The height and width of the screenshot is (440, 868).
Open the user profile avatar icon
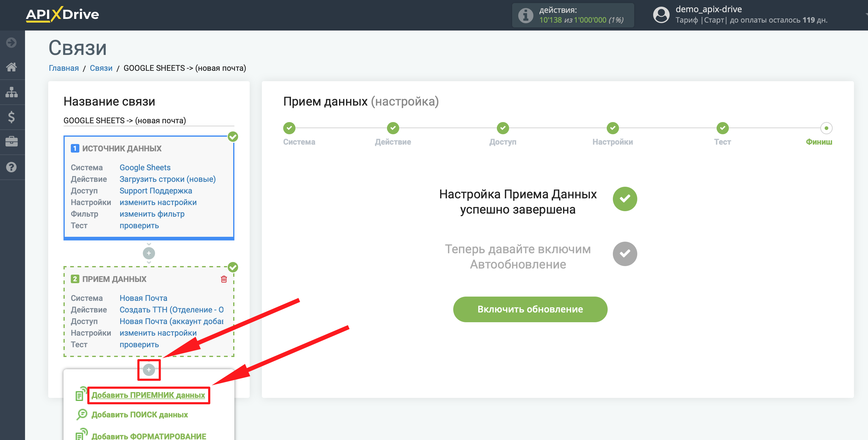tap(661, 15)
